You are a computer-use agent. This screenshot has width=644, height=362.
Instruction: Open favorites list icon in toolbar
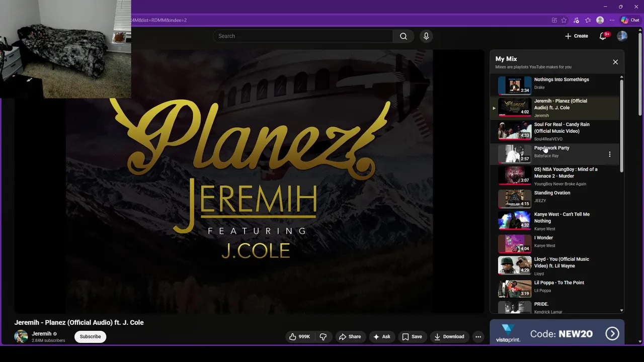[x=588, y=20]
